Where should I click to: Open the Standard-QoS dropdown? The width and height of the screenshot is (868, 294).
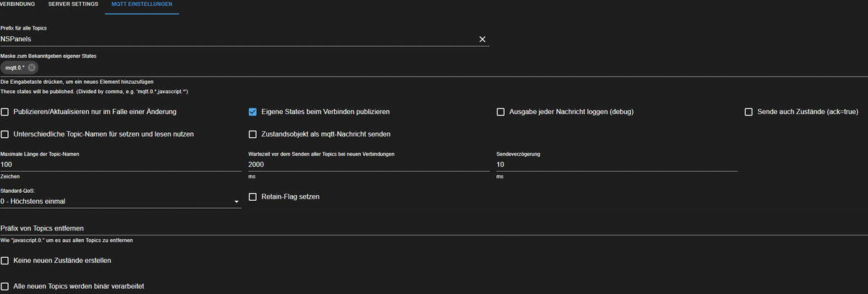pyautogui.click(x=121, y=201)
